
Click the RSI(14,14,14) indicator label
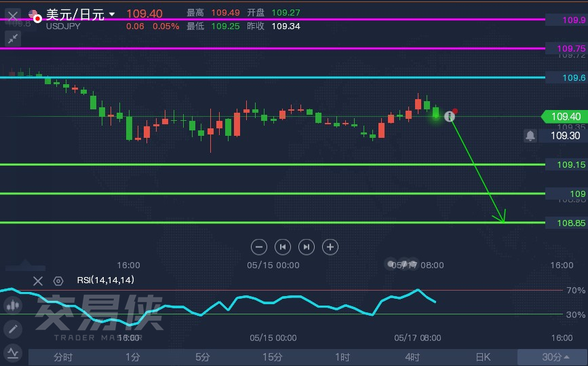pos(105,280)
